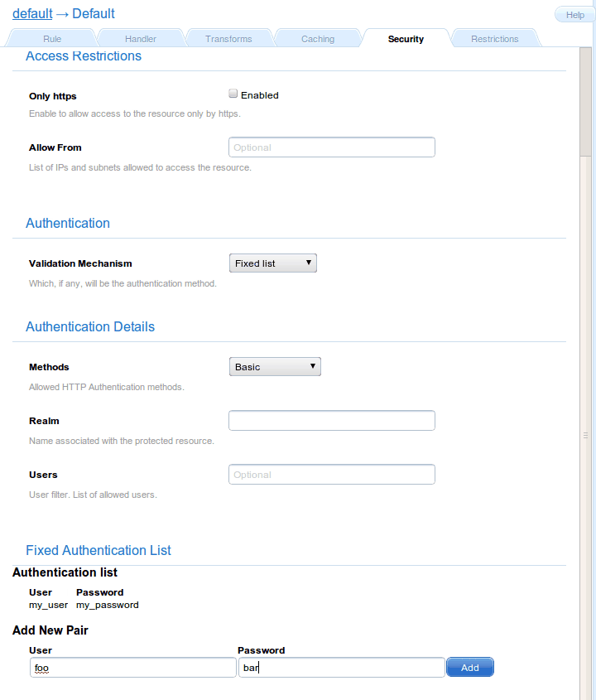Switch to the Rule tab

click(x=52, y=39)
